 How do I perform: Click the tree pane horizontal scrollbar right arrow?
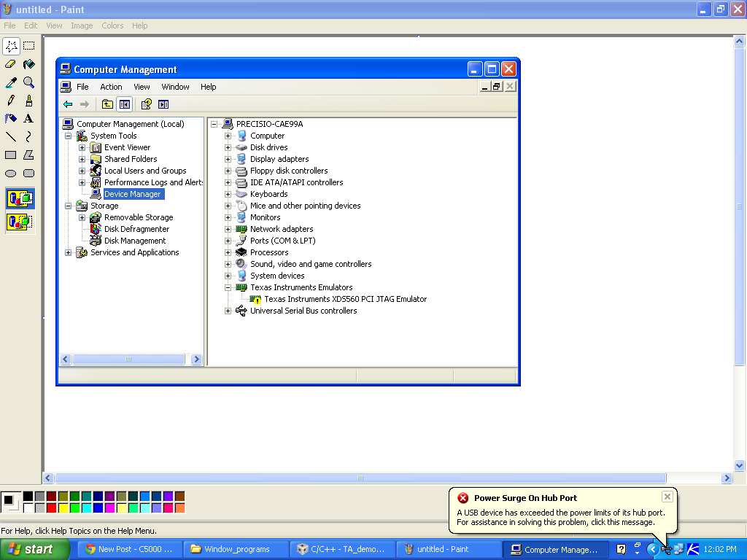click(x=196, y=359)
